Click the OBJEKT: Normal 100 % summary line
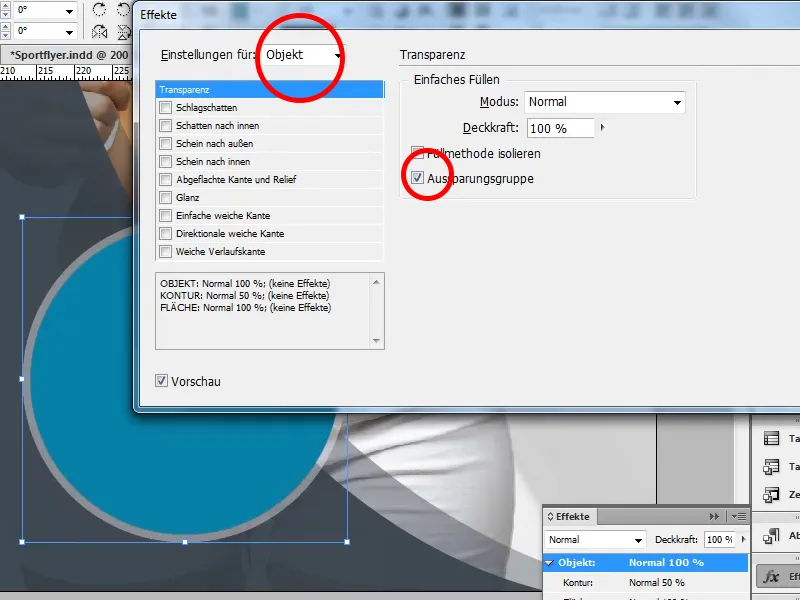 point(245,283)
